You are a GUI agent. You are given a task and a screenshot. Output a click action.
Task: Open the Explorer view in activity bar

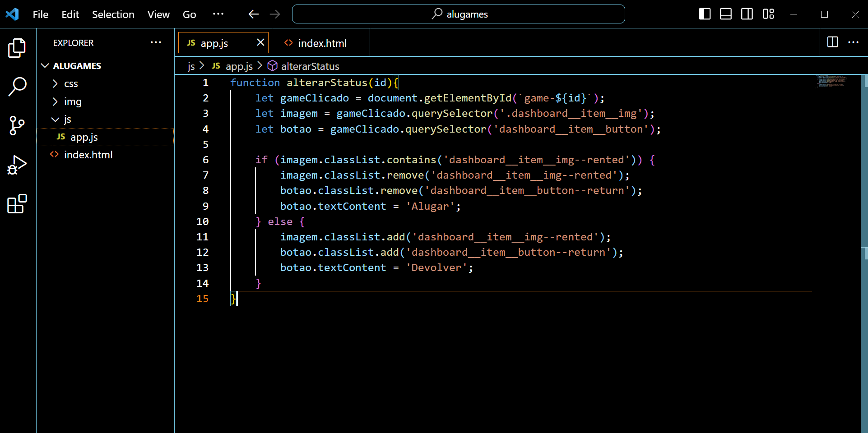tap(17, 48)
